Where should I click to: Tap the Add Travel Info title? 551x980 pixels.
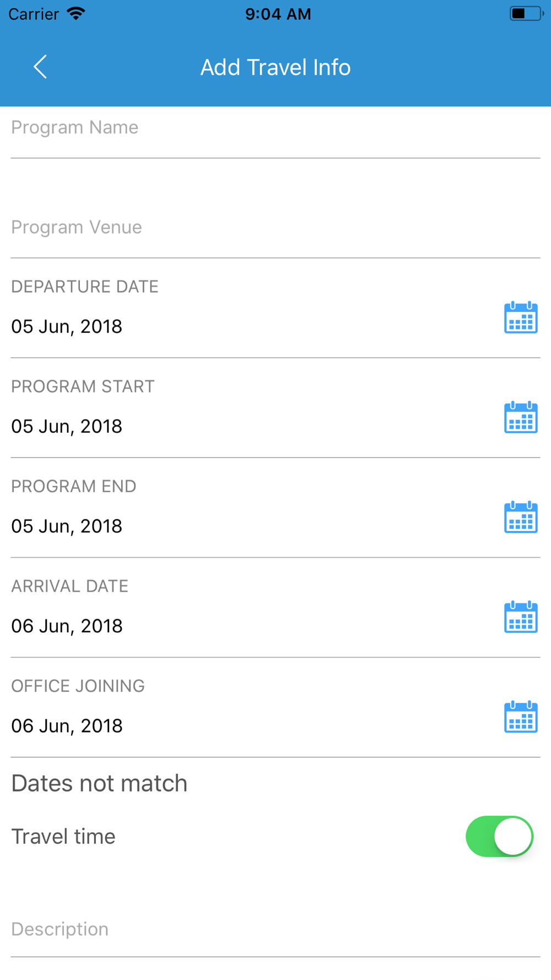pyautogui.click(x=275, y=67)
